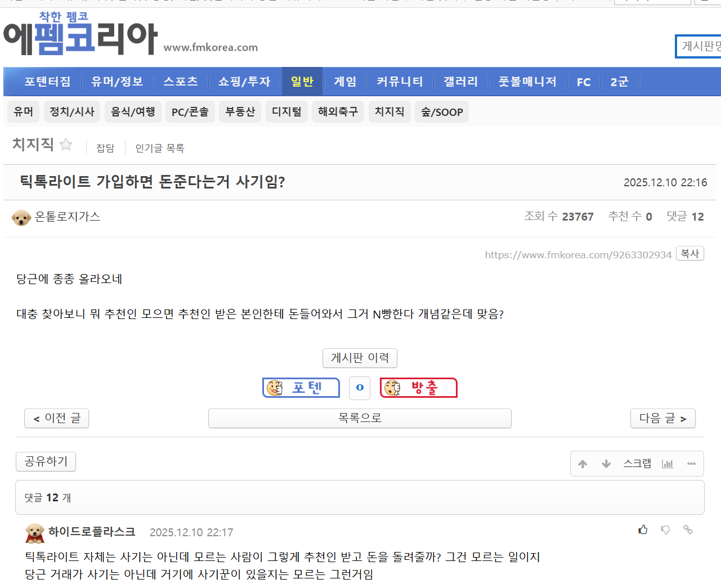
Task: Open the three-dot more options menu
Action: (x=691, y=464)
